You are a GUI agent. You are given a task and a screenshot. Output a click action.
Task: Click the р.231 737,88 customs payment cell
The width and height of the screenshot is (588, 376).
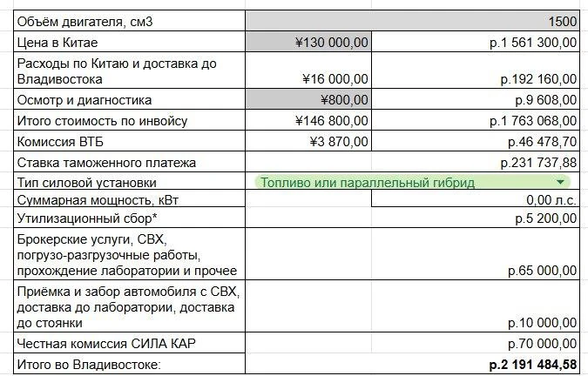pyautogui.click(x=413, y=162)
